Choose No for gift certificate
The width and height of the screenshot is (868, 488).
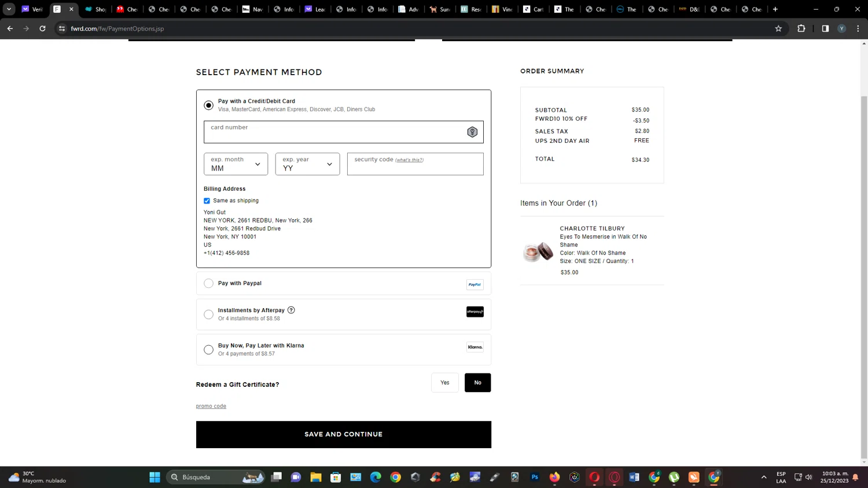coord(477,383)
